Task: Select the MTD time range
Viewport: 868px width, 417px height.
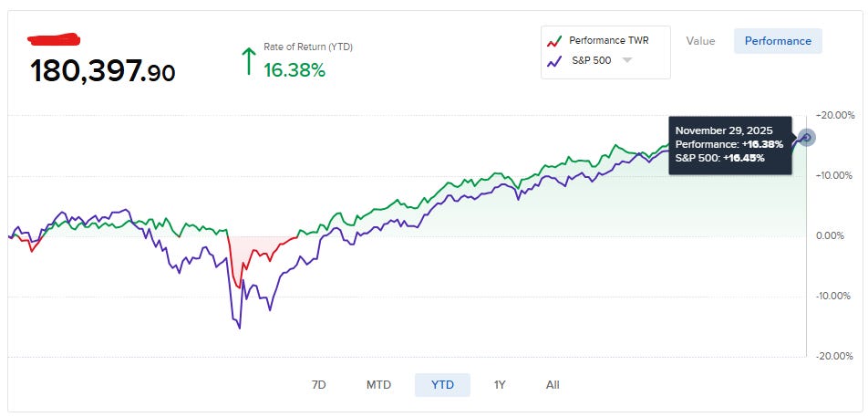Action: (x=378, y=385)
